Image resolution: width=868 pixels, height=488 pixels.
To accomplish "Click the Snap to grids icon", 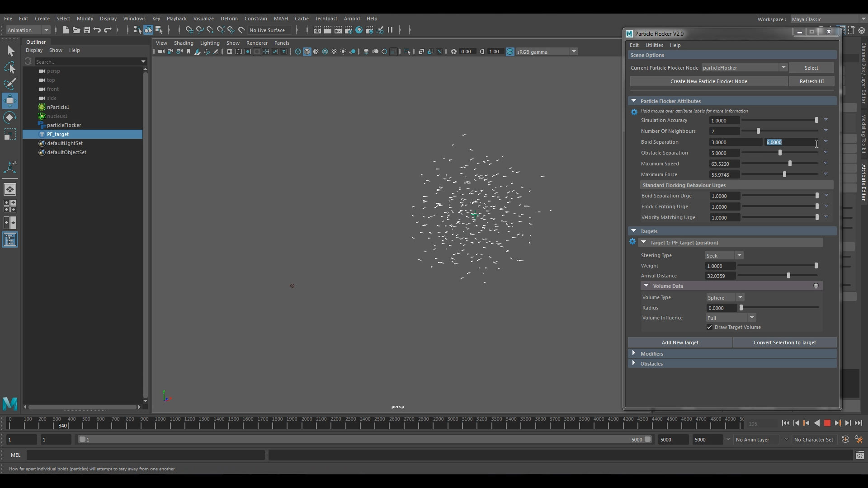I will coord(189,30).
